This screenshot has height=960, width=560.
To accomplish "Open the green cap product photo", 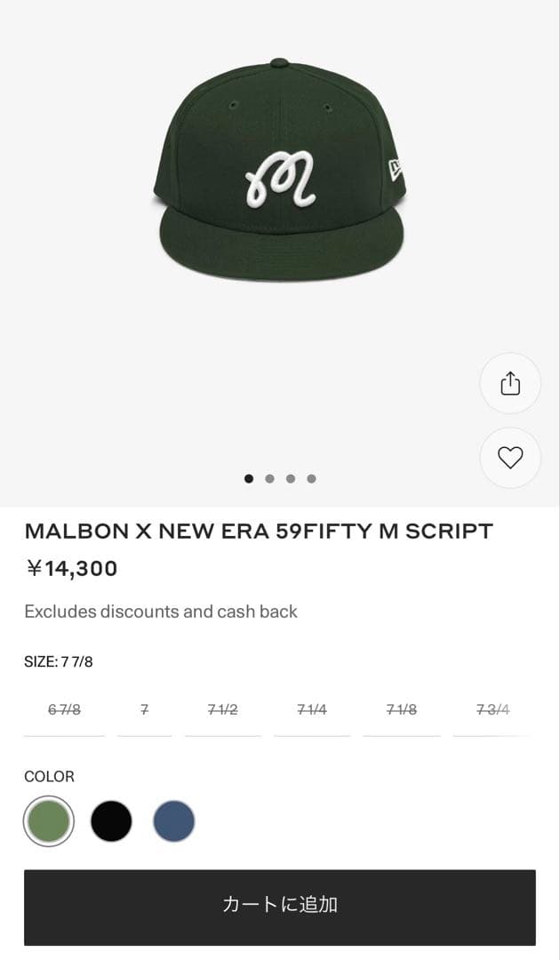I will click(280, 172).
